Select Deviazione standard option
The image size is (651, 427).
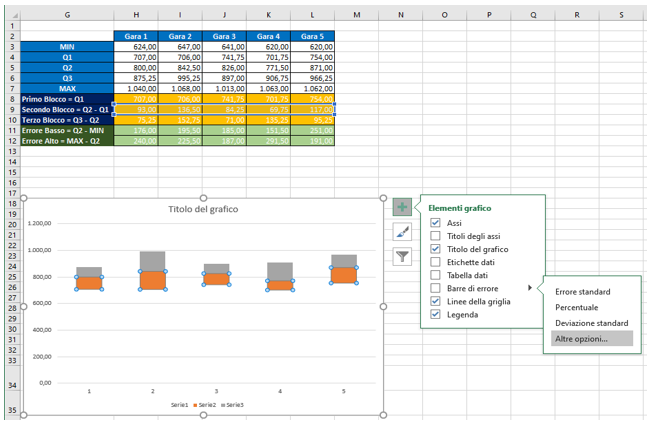point(591,323)
